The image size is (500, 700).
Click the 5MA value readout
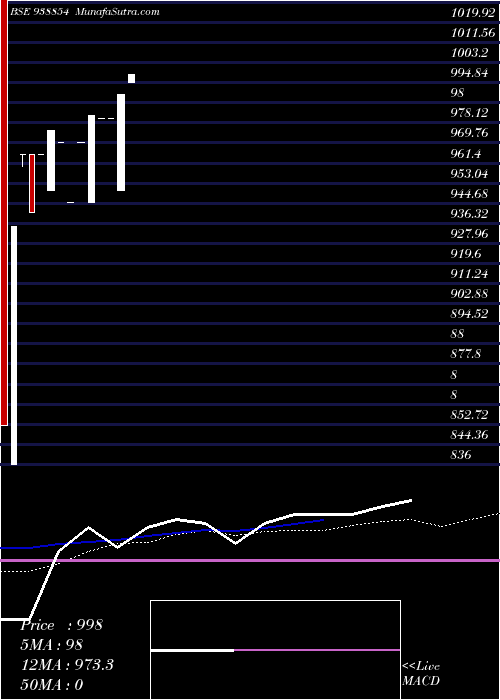click(52, 645)
